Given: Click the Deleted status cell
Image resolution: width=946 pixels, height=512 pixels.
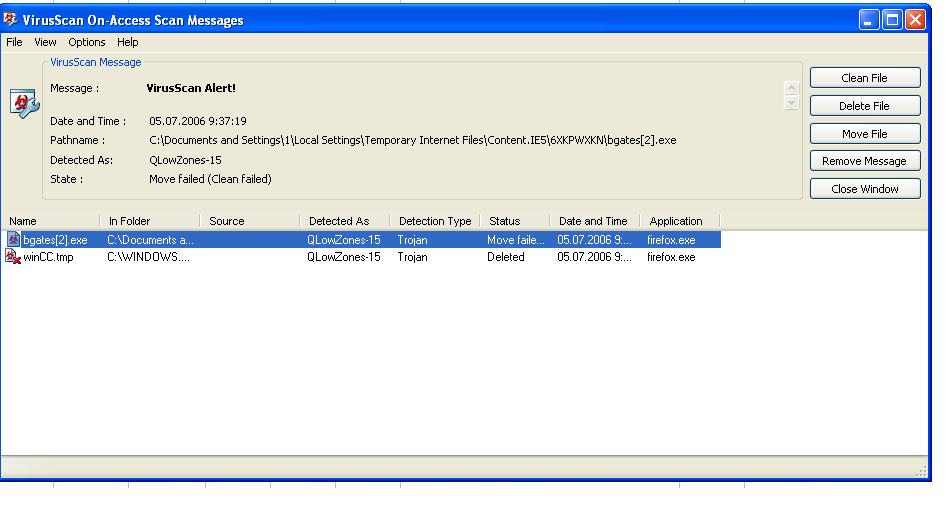Looking at the screenshot, I should (x=506, y=258).
